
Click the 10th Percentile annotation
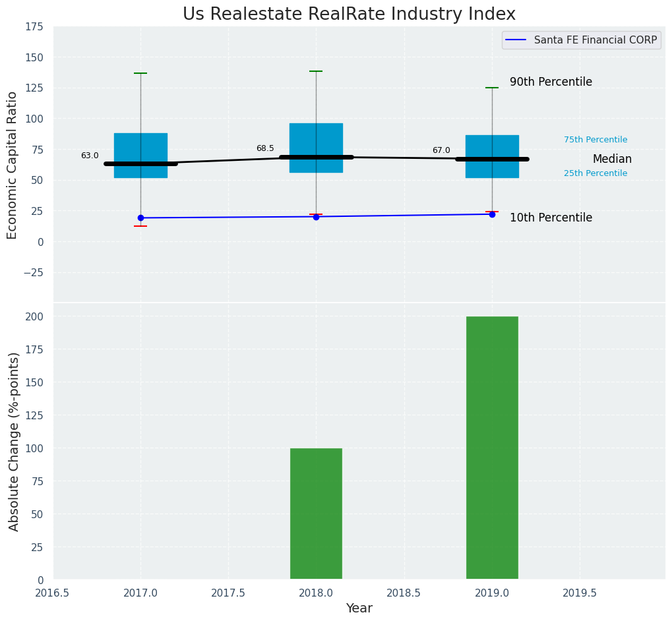coord(551,218)
